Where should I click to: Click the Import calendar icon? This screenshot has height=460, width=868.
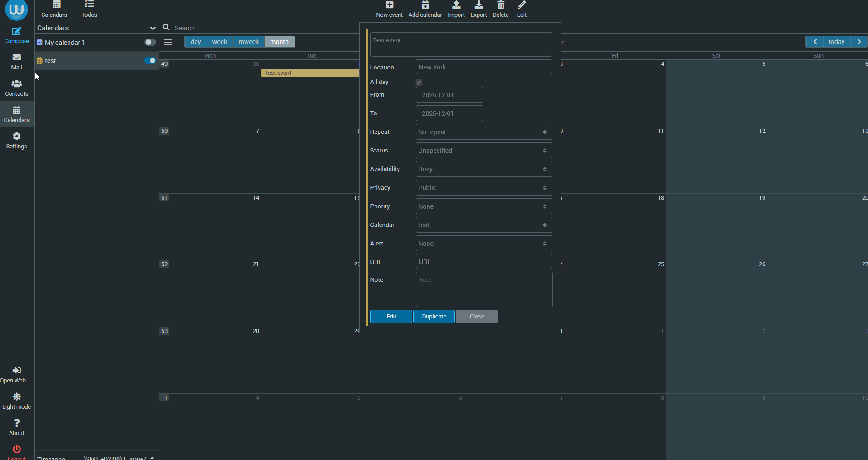tap(456, 5)
